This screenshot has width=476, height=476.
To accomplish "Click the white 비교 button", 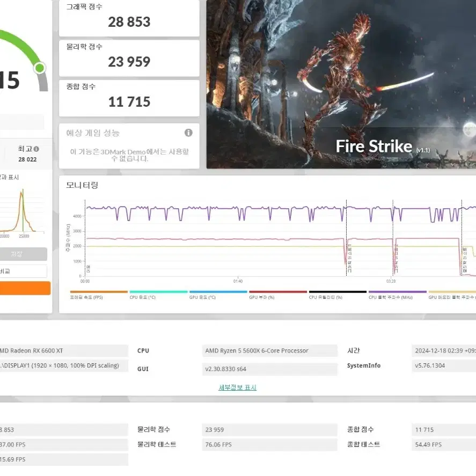I will coord(24,271).
